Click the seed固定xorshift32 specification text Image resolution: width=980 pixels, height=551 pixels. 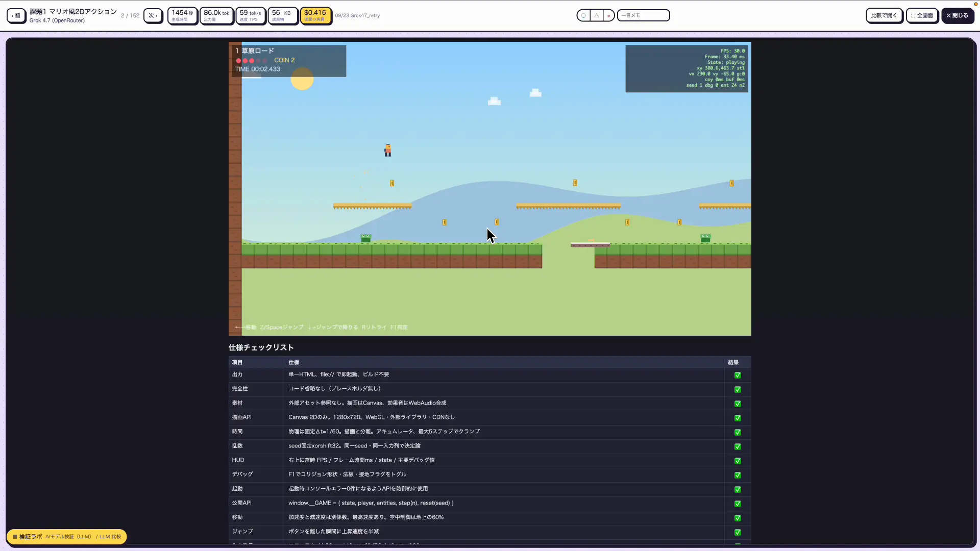click(354, 446)
